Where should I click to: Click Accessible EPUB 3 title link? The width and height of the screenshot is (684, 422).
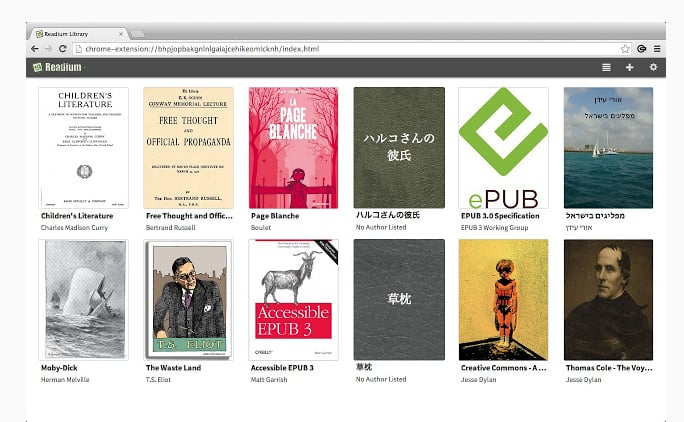pyautogui.click(x=282, y=368)
